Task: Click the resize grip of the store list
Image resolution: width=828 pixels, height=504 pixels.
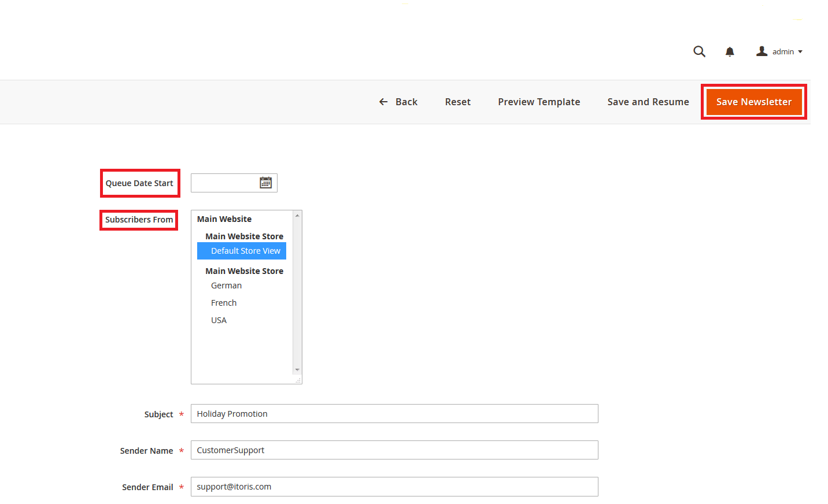Action: 298,380
